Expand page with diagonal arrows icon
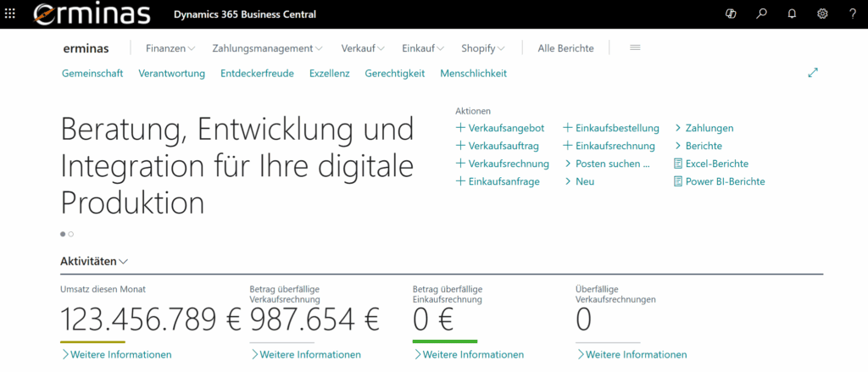 [x=813, y=73]
